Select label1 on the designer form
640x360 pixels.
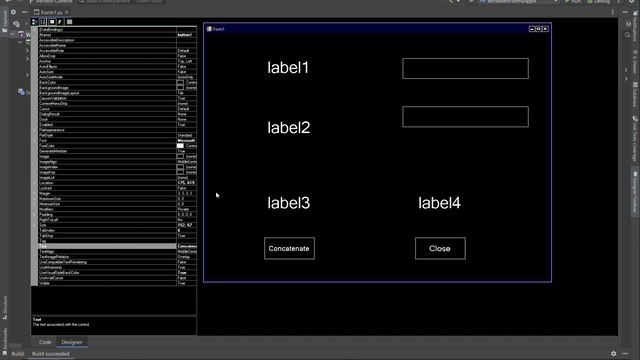[x=288, y=67]
